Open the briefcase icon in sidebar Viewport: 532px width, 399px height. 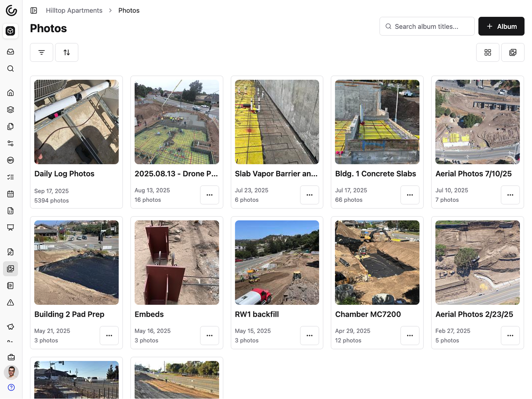[x=11, y=357]
